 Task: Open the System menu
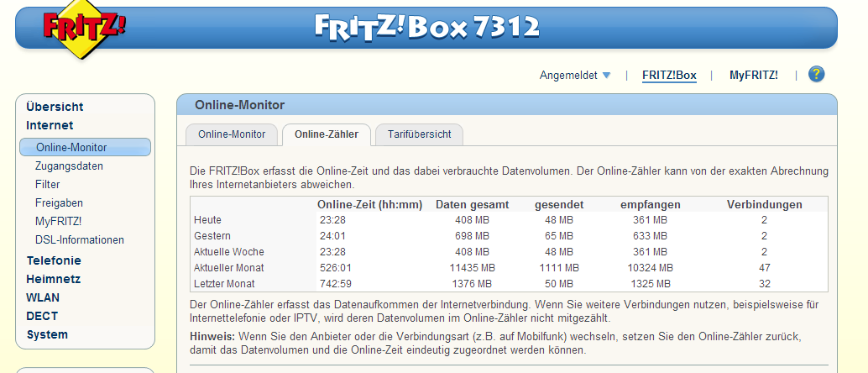point(47,334)
